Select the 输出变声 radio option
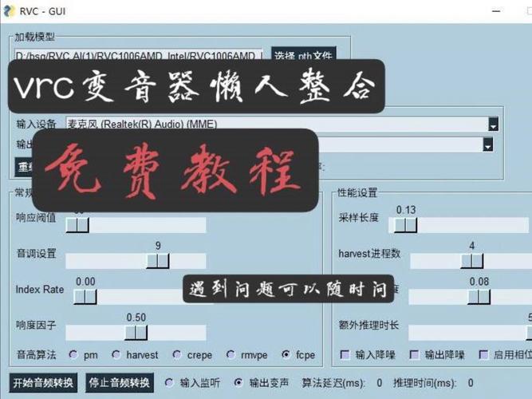 [x=238, y=383]
